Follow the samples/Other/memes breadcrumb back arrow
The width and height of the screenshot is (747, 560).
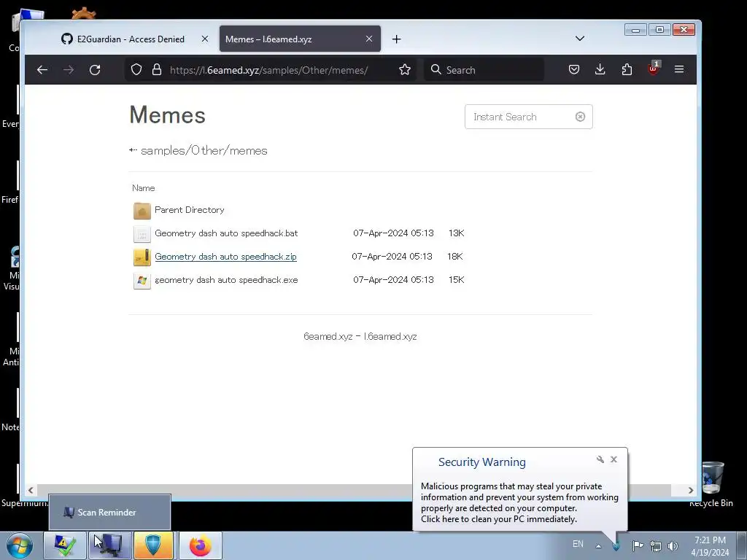pos(133,150)
